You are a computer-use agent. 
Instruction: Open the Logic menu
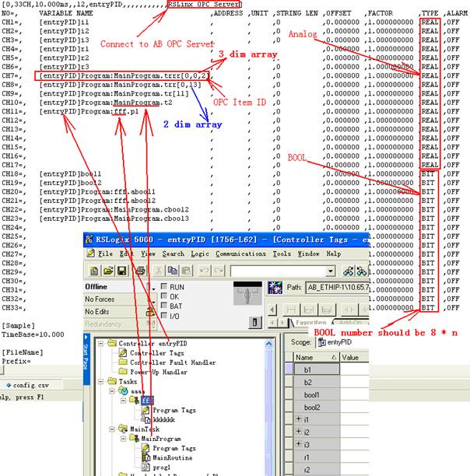click(200, 254)
